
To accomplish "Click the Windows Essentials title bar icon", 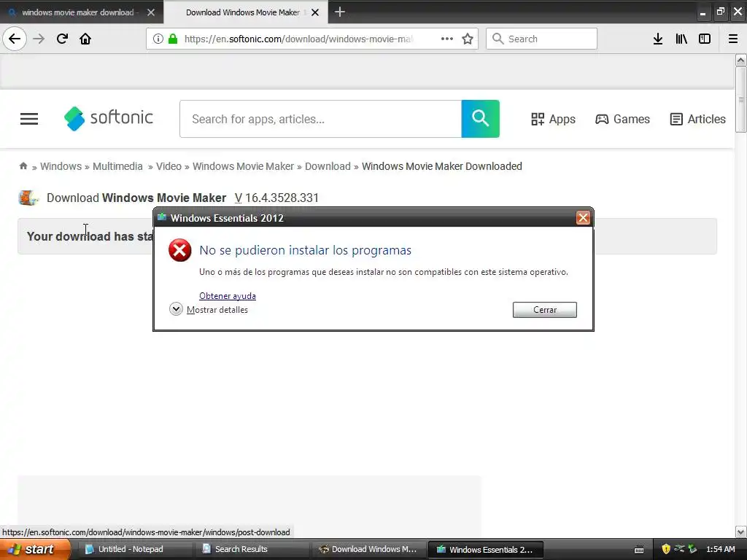I will (x=162, y=217).
